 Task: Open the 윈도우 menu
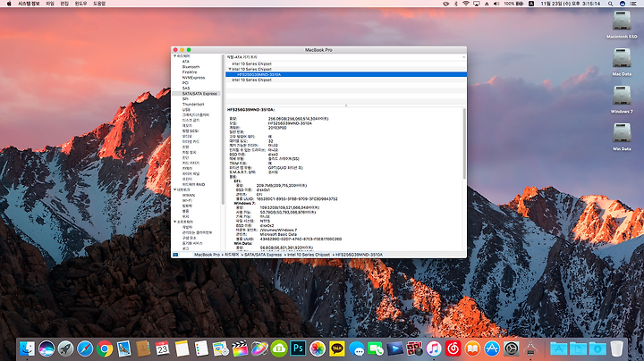80,4
